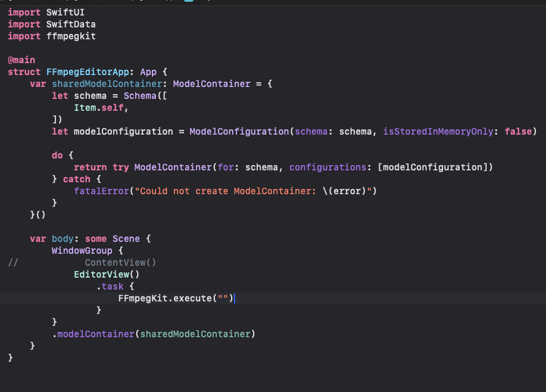Click the false literal value
The height and width of the screenshot is (392, 546).
coord(518,132)
